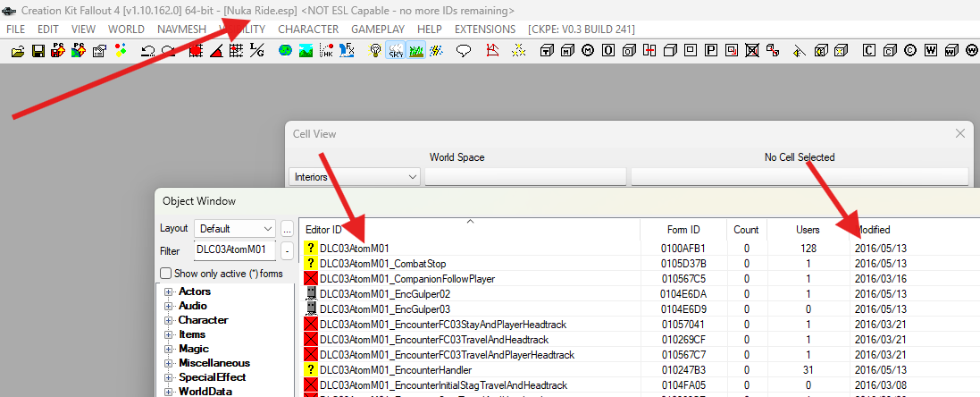Click the yellow sparkles toolbar icon
This screenshot has width=980, height=397.
point(517,51)
